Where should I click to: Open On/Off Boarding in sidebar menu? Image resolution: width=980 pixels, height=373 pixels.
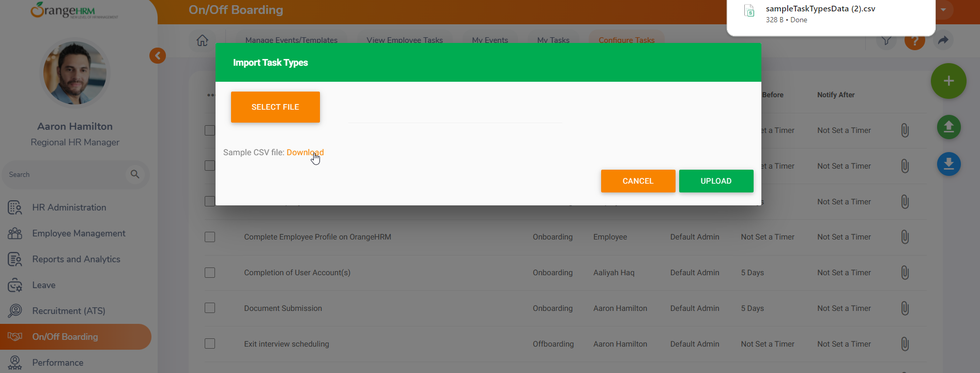(x=65, y=337)
